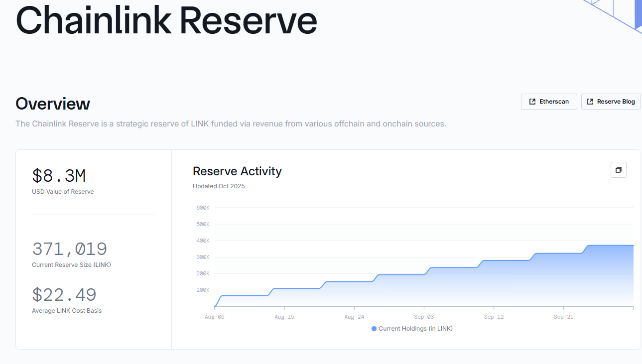The width and height of the screenshot is (642, 364).
Task: Click the USD Value of Reserve label
Action: pos(63,192)
